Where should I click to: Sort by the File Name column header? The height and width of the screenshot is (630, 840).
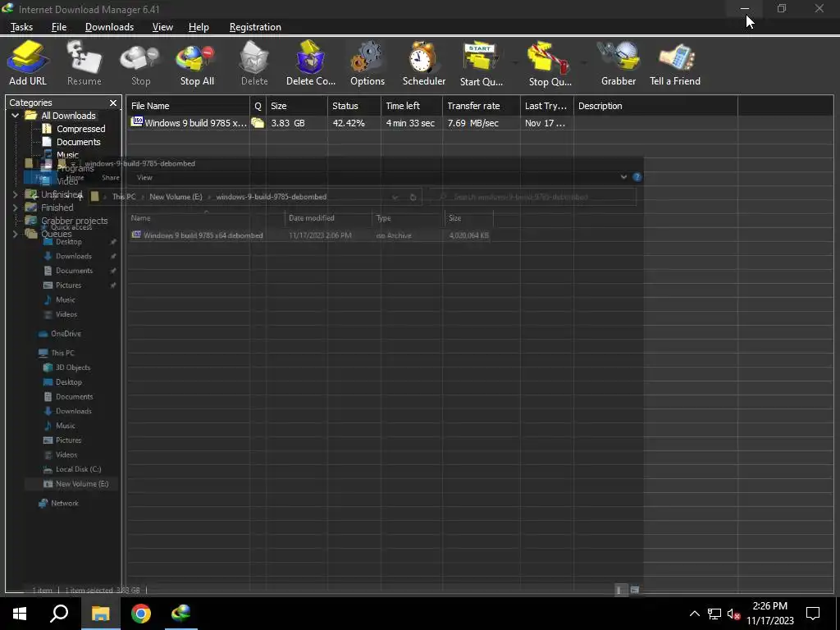coord(188,106)
